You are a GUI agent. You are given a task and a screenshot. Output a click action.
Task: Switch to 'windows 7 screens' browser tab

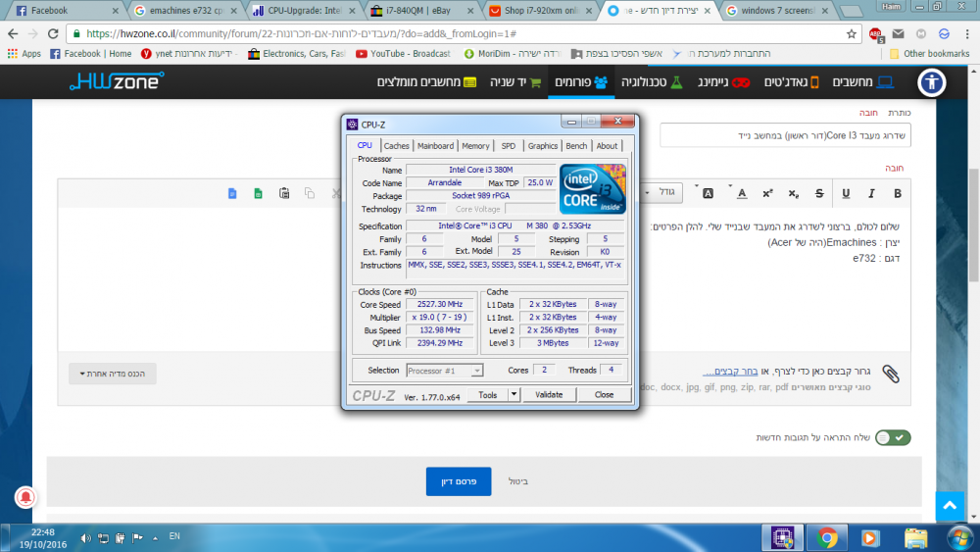[776, 11]
